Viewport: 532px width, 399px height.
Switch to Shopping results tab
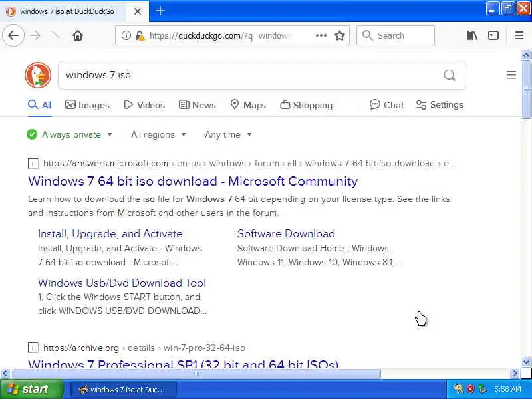(x=306, y=105)
